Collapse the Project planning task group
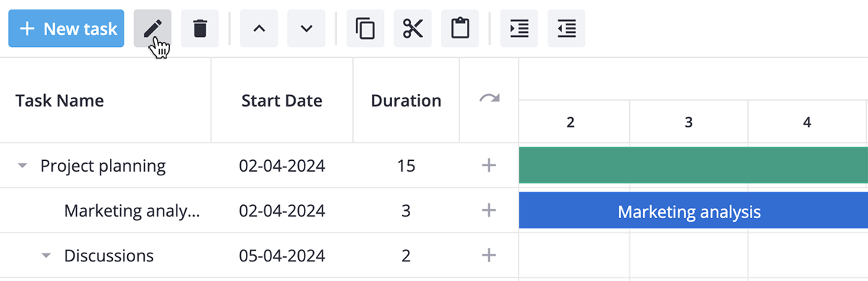 [x=22, y=166]
